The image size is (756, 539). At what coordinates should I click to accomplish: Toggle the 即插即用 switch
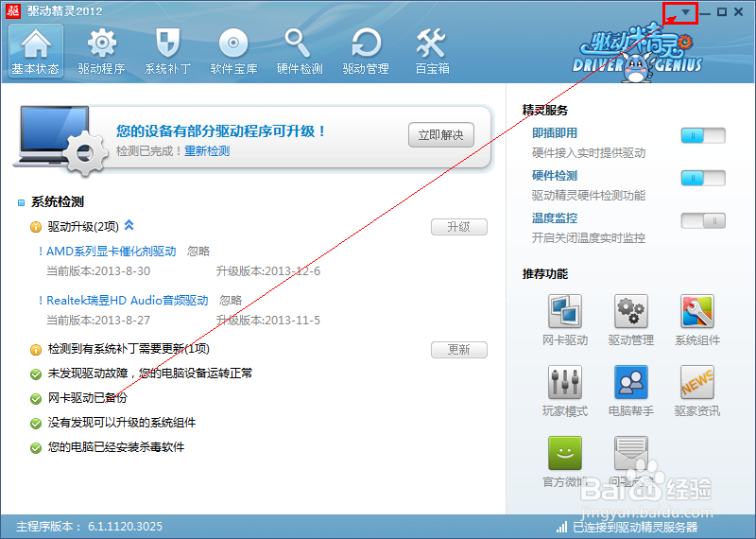tap(703, 135)
